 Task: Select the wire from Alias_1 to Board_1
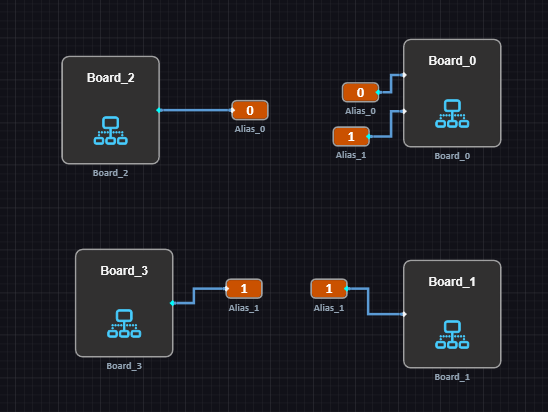pyautogui.click(x=368, y=301)
